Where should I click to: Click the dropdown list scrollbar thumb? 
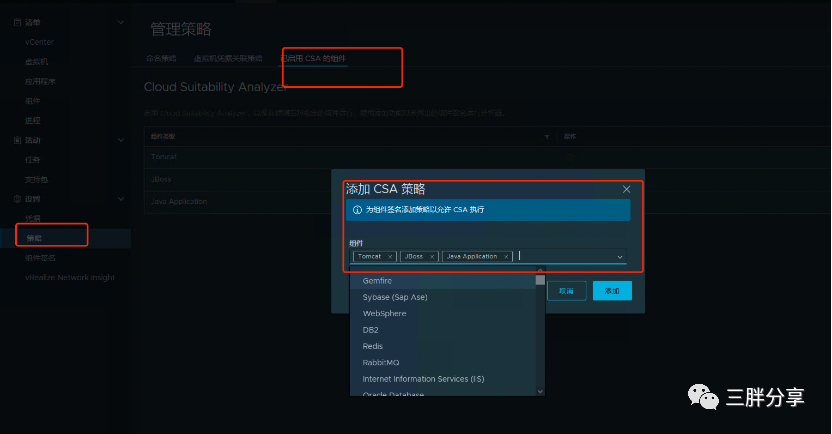[540, 280]
